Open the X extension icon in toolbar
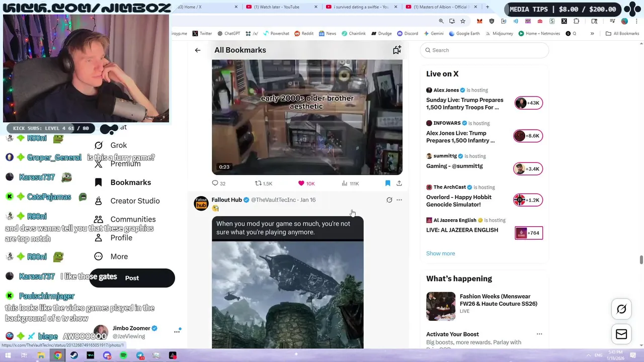The image size is (644, 362). tap(564, 21)
